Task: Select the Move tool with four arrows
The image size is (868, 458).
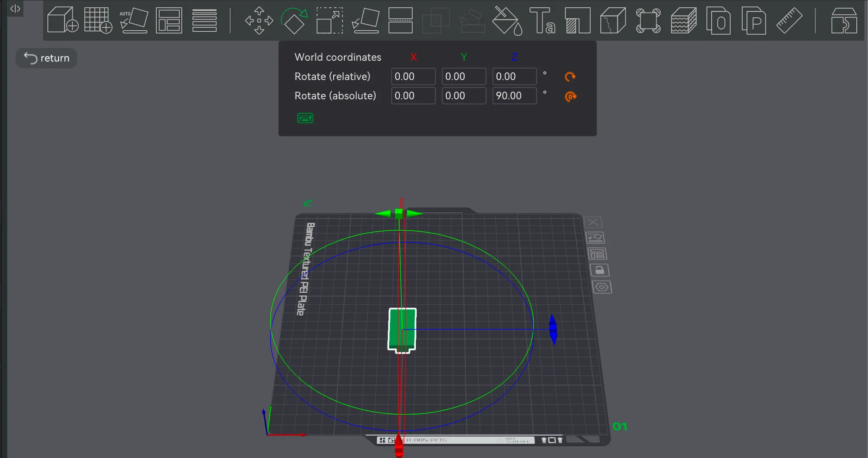Action: (x=259, y=20)
